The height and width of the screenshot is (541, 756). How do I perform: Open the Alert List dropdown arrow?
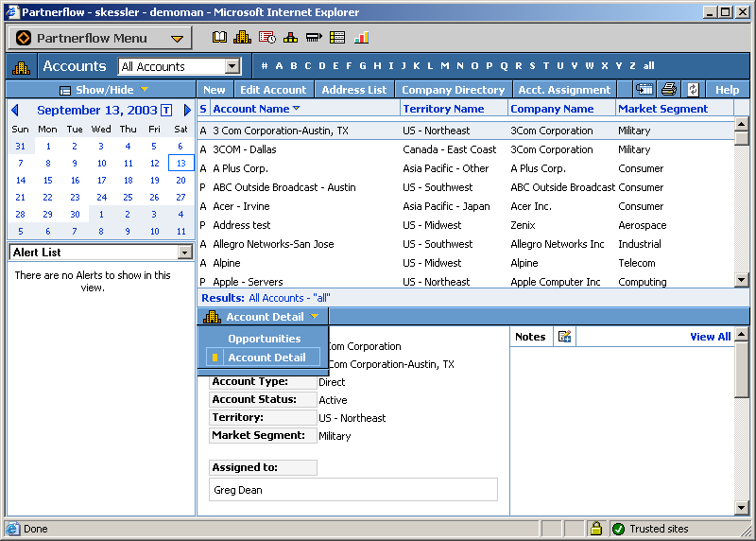click(184, 252)
